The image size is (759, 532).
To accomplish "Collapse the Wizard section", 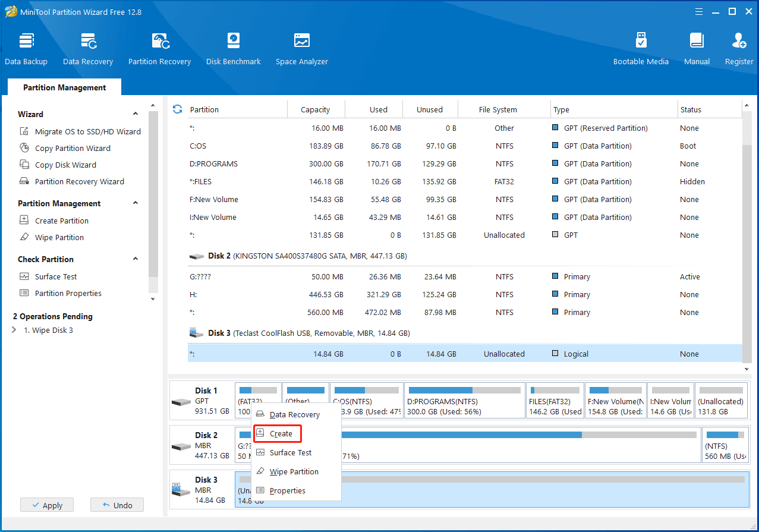I will coord(136,114).
